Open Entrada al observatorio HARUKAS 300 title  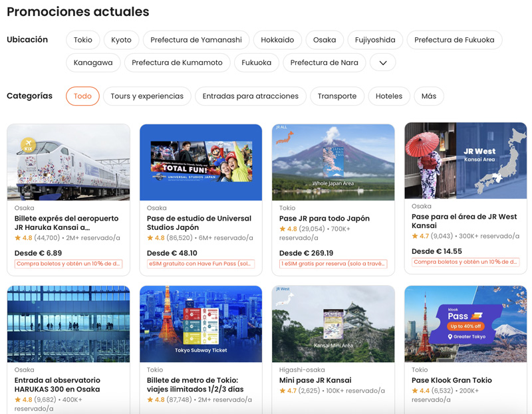pos(57,385)
